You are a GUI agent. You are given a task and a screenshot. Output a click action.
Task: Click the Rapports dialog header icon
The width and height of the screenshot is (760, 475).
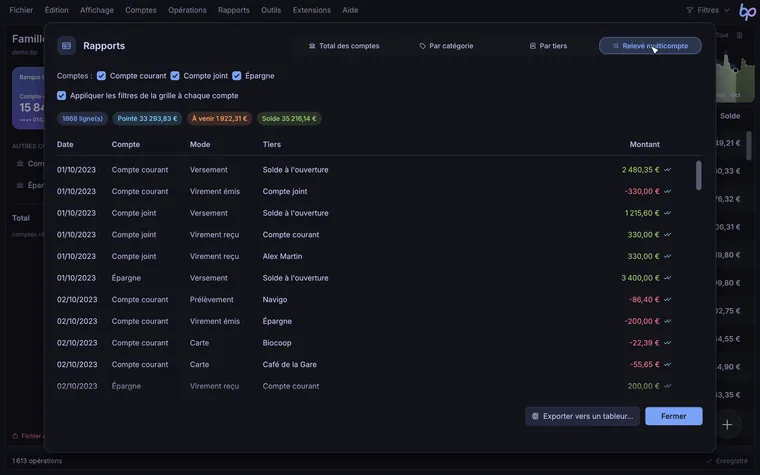tap(66, 46)
